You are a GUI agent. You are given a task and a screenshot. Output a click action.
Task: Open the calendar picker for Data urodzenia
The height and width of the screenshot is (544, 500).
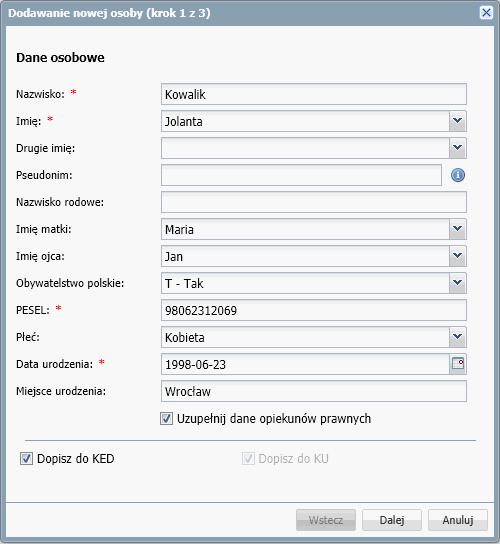point(458,364)
